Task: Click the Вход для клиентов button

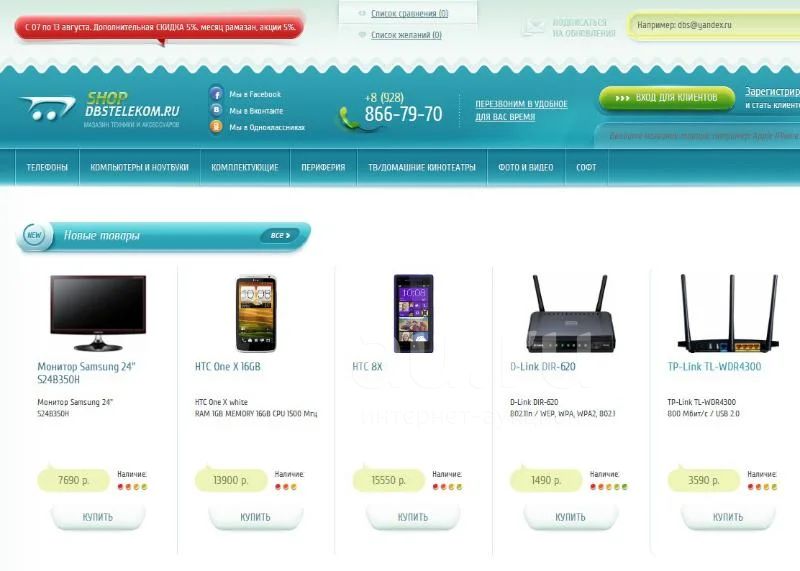Action: (x=667, y=98)
